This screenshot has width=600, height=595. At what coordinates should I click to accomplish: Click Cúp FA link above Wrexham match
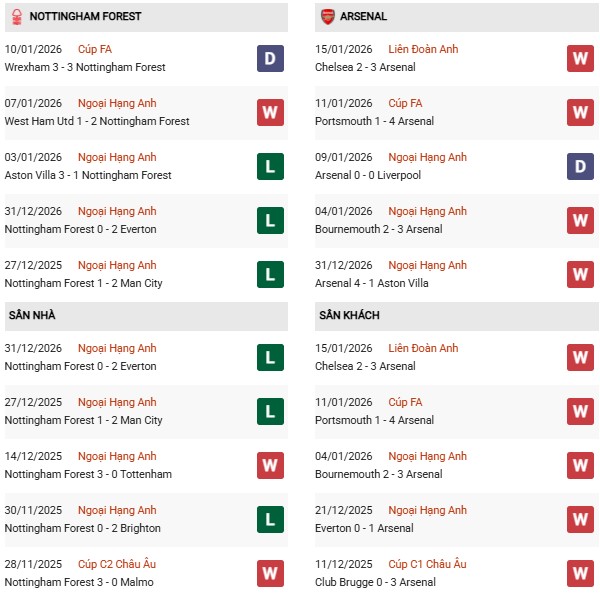pos(98,49)
